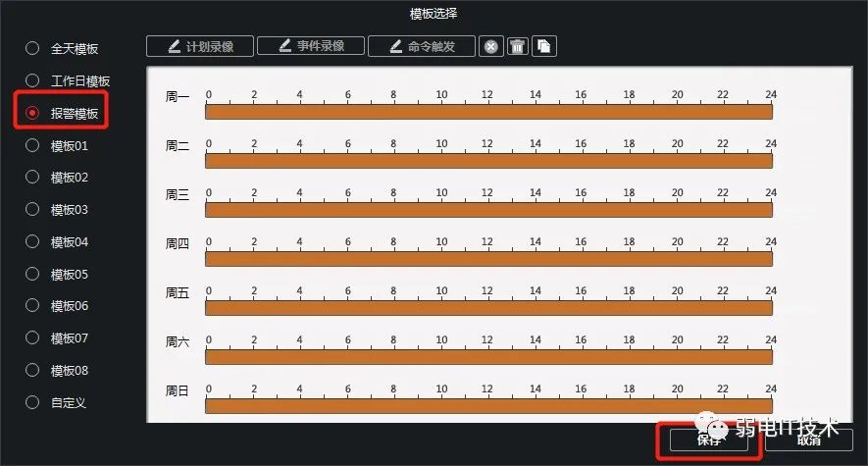Click the 周日 row label
The image size is (868, 466).
[178, 390]
